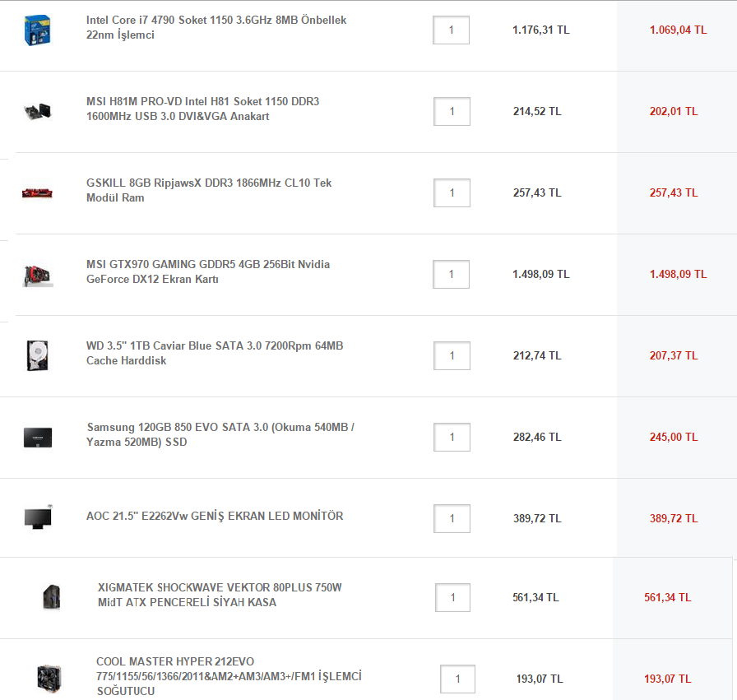Open Samsung 120GB 850 EVO SSD link
This screenshot has height=700, width=737.
tap(220, 434)
